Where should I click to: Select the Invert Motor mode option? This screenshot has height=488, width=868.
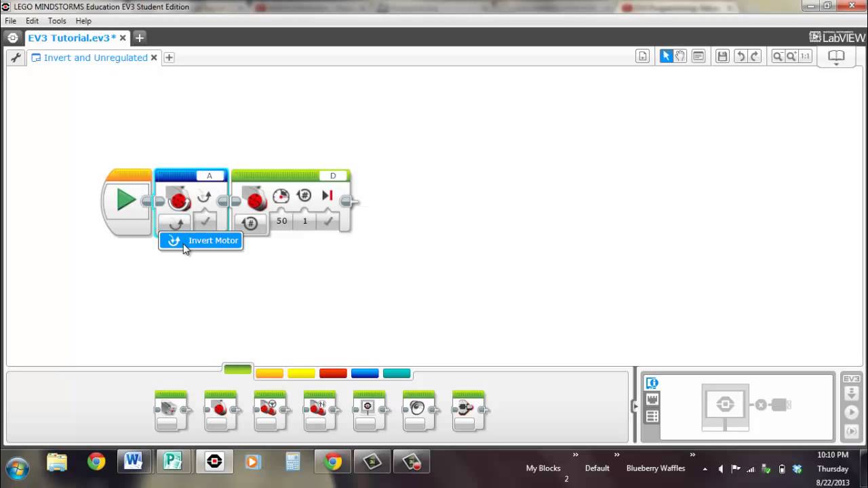(x=201, y=241)
